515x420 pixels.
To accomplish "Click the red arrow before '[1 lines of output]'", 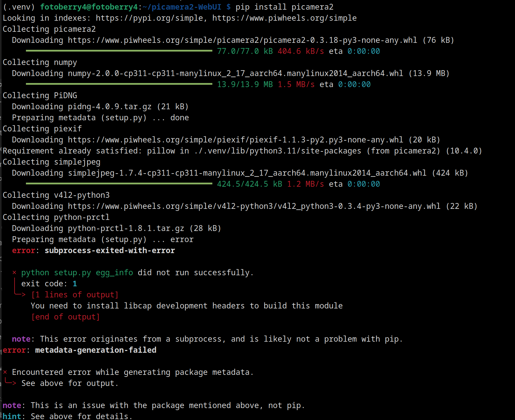I will (x=20, y=294).
